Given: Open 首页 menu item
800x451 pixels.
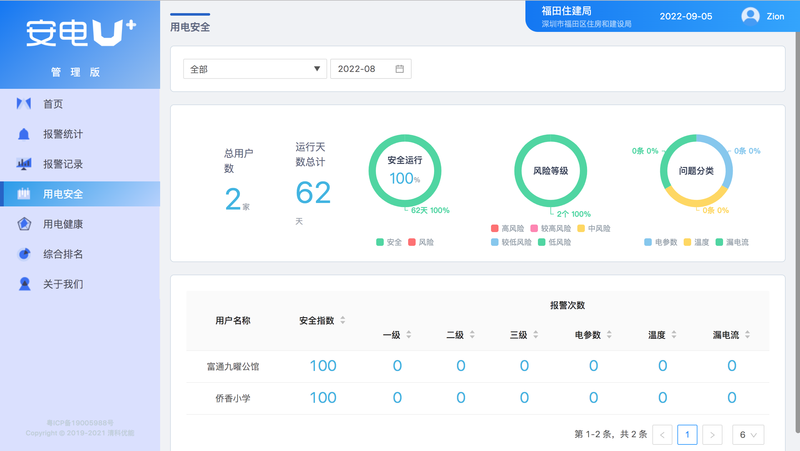Looking at the screenshot, I should [x=80, y=104].
